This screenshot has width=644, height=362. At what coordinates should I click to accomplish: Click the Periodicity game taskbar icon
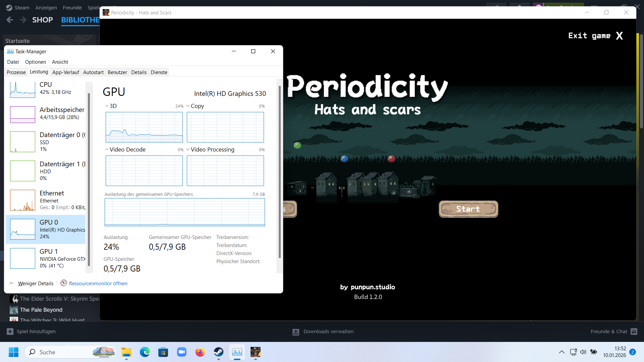point(256,352)
